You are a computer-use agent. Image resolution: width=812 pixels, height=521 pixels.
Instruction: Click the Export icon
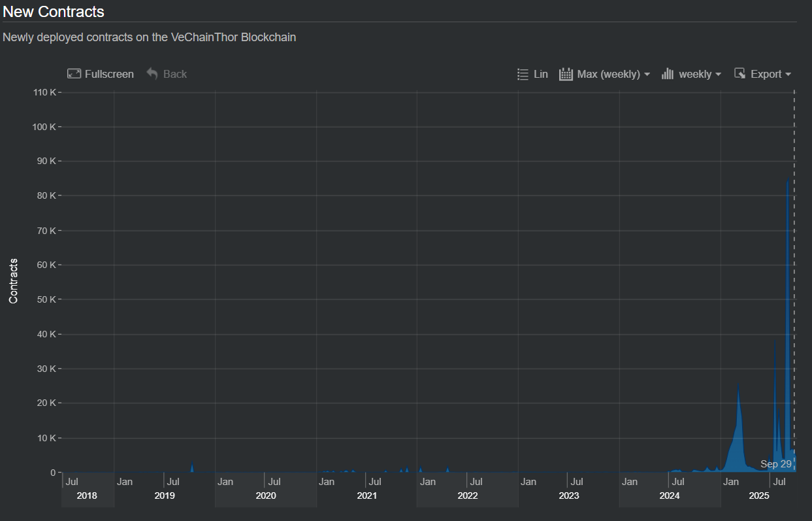740,74
